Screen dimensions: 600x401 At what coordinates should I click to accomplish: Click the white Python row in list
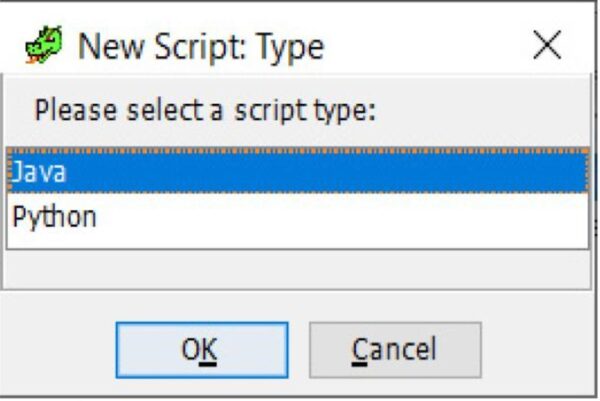[x=298, y=217]
